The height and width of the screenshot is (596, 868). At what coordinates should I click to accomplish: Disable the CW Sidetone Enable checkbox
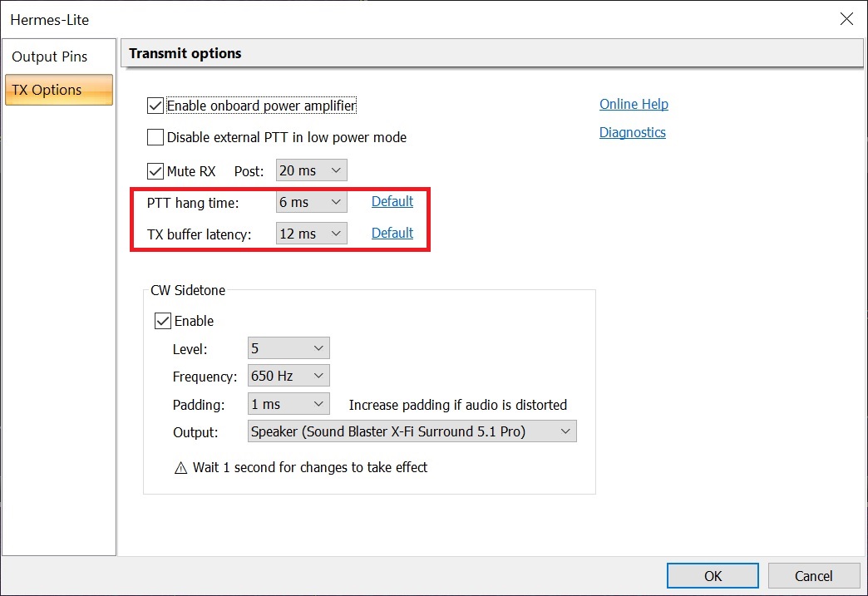pos(163,321)
